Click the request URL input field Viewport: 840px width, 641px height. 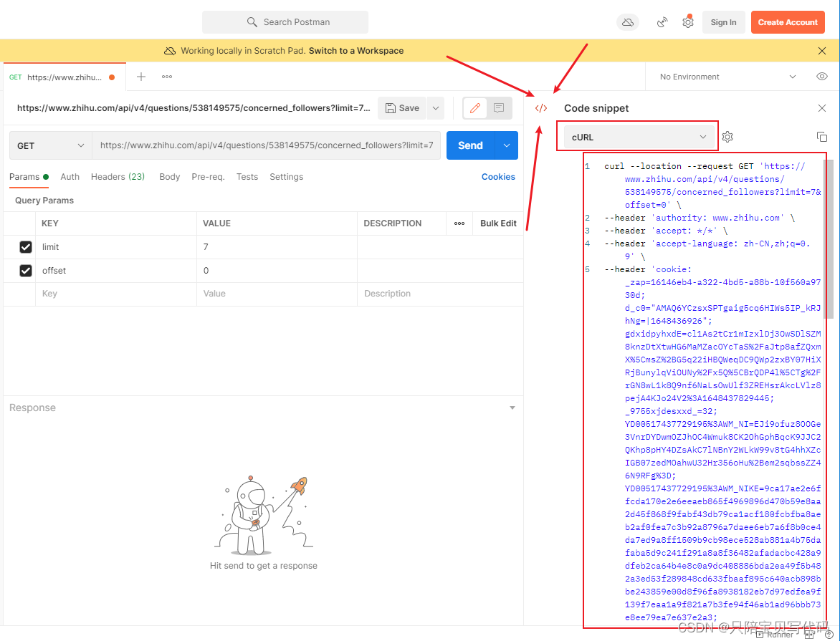point(266,145)
